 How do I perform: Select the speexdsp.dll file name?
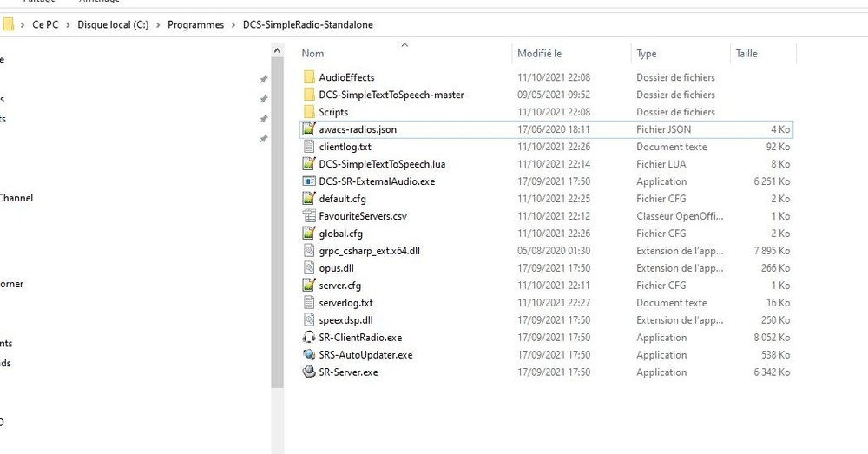[346, 320]
